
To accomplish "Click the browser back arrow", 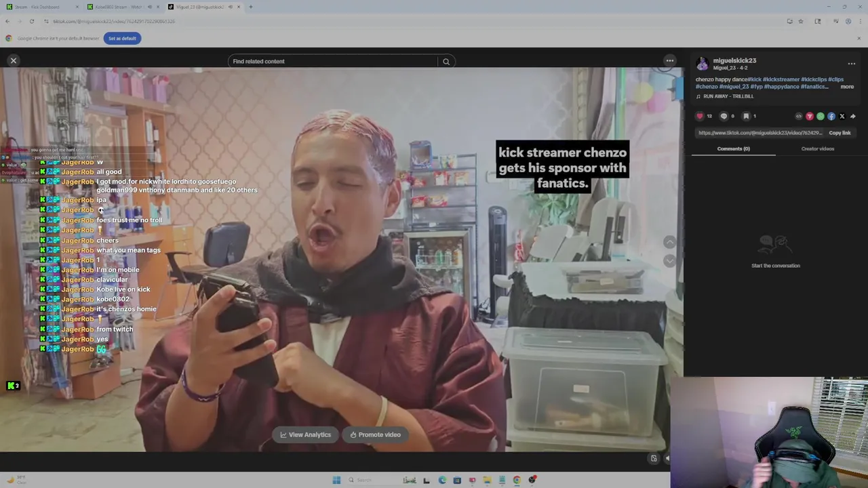I will [7, 21].
